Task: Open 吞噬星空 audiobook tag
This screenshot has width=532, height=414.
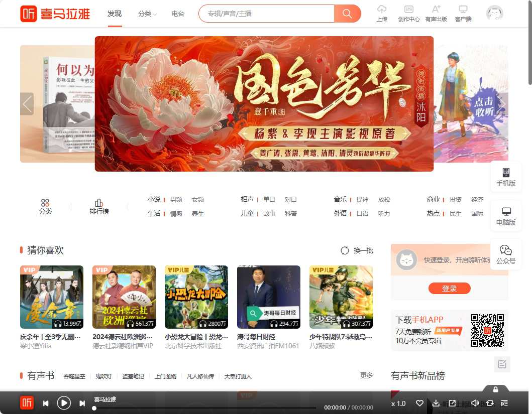Action: point(74,376)
